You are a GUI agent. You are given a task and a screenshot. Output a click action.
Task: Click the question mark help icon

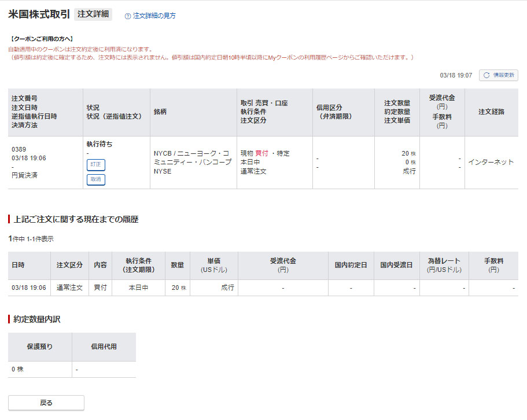click(x=128, y=16)
